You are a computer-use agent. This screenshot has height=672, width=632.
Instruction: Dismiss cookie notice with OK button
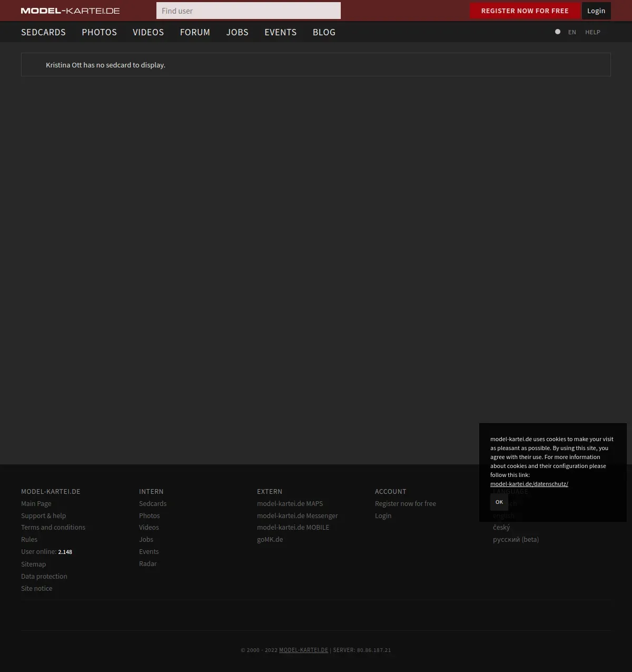(499, 502)
